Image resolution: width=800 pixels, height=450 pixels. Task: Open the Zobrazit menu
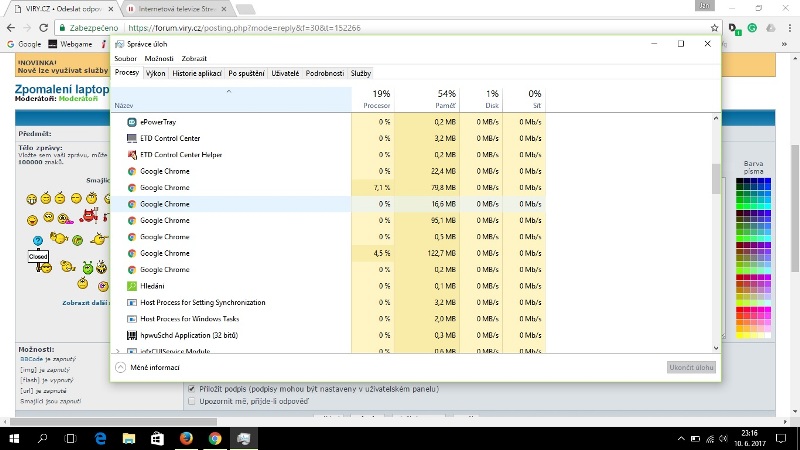pos(194,58)
